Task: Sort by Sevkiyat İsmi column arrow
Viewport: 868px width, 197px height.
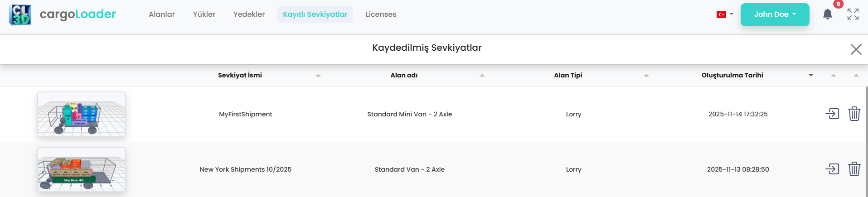Action: tap(318, 75)
